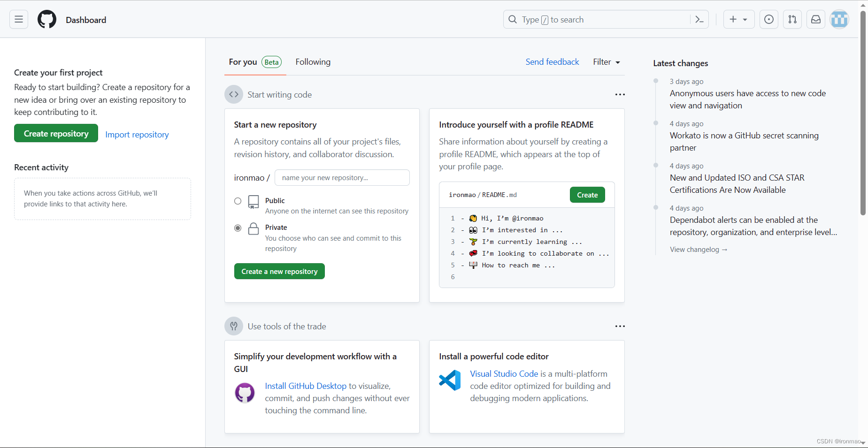This screenshot has width=868, height=448.
Task: Select the Public repository option
Action: click(238, 201)
